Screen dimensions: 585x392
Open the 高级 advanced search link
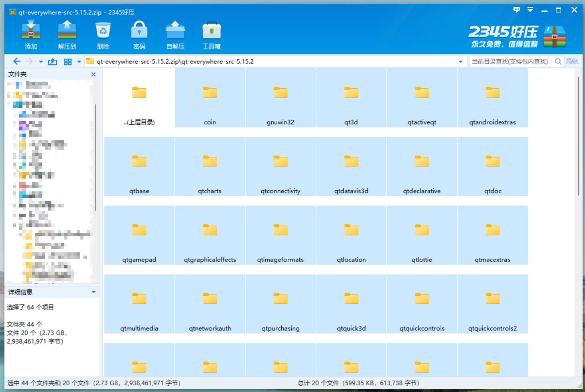pos(572,61)
